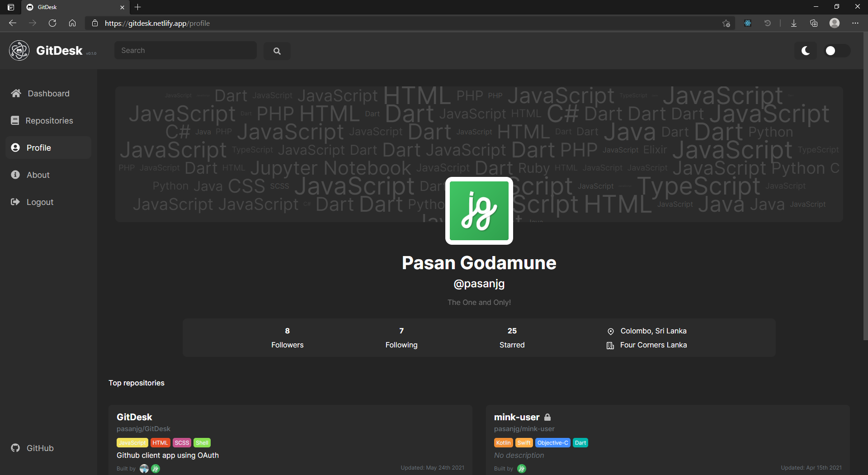The image size is (868, 475).
Task: Open Repositories in the sidebar
Action: pos(48,120)
